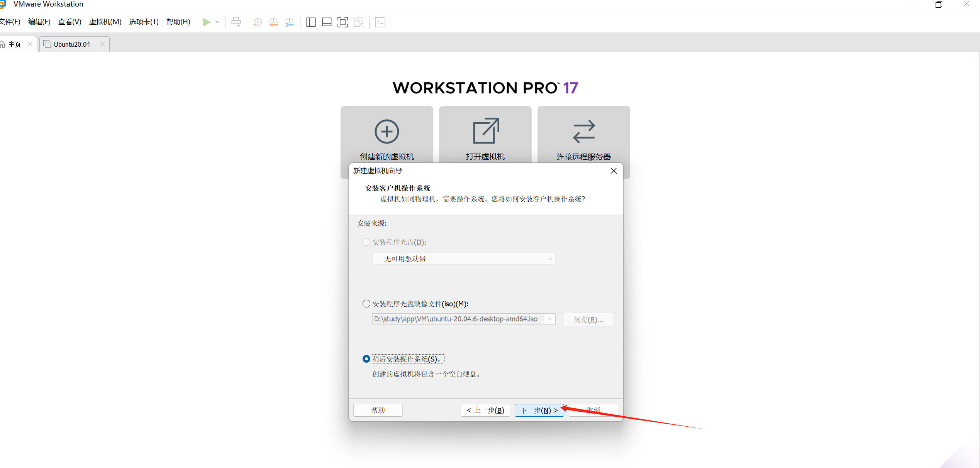Restore down the VMware Workstation window

point(939,4)
